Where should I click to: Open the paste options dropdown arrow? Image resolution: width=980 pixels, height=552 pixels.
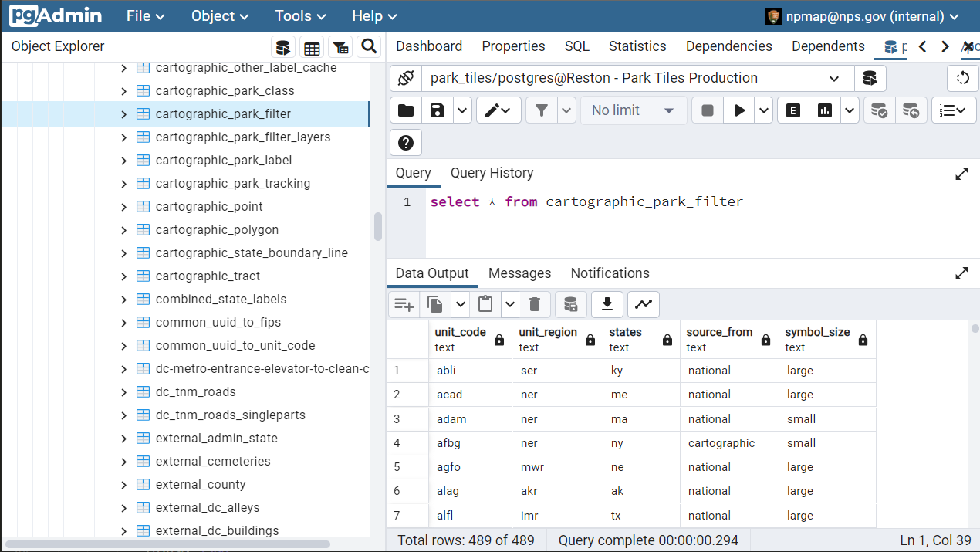point(510,304)
